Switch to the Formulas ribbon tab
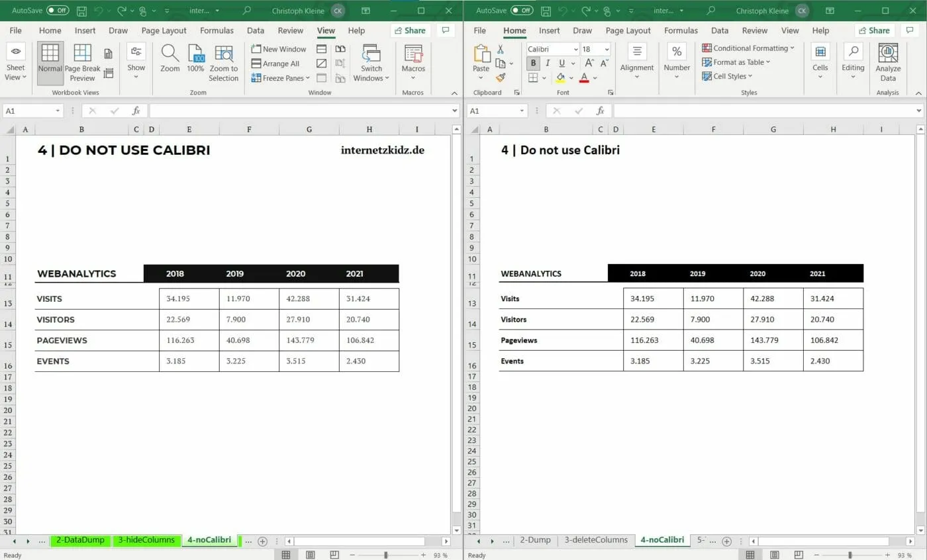This screenshot has height=560, width=927. tap(217, 30)
